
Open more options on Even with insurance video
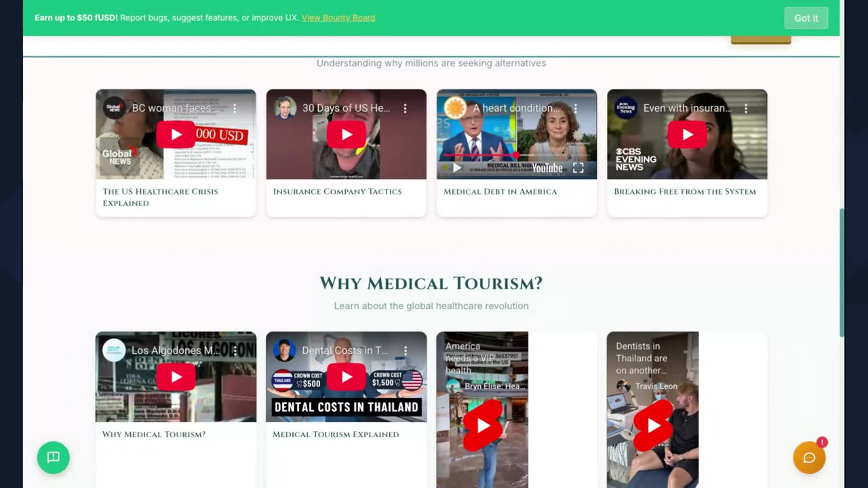click(x=746, y=108)
